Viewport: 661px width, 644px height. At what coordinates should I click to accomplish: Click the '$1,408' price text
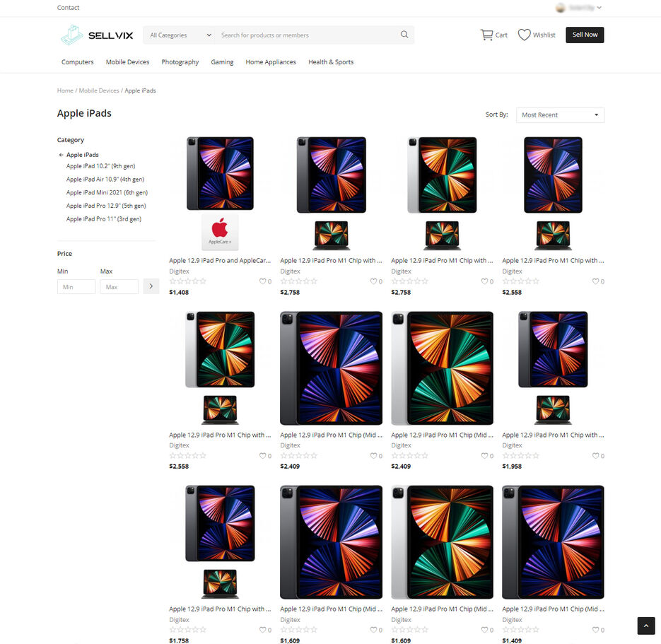tap(179, 293)
